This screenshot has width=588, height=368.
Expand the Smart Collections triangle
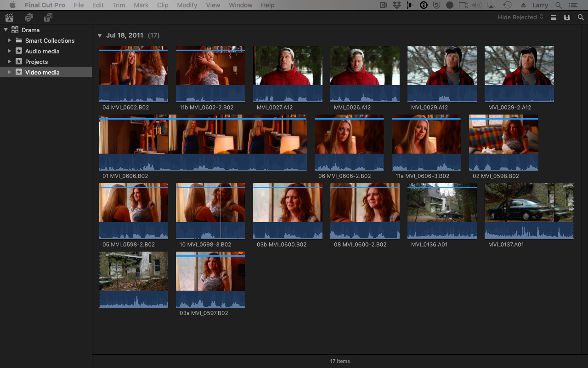[x=9, y=40]
